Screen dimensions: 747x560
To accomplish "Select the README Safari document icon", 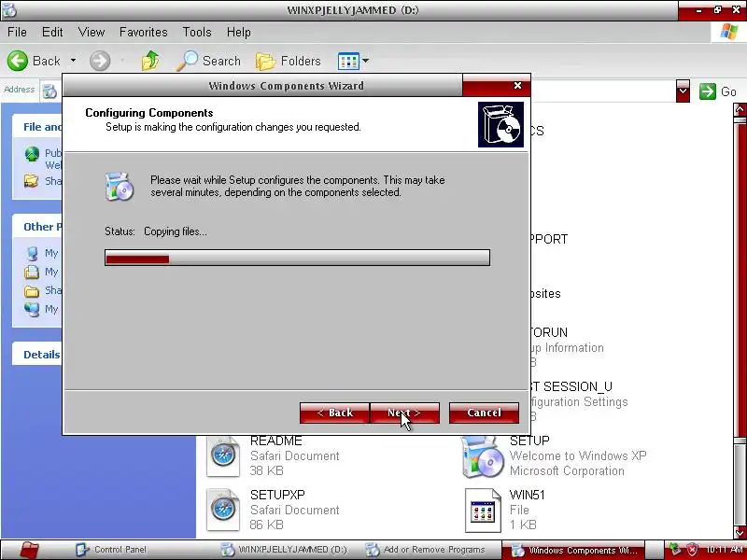I will coord(222,456).
